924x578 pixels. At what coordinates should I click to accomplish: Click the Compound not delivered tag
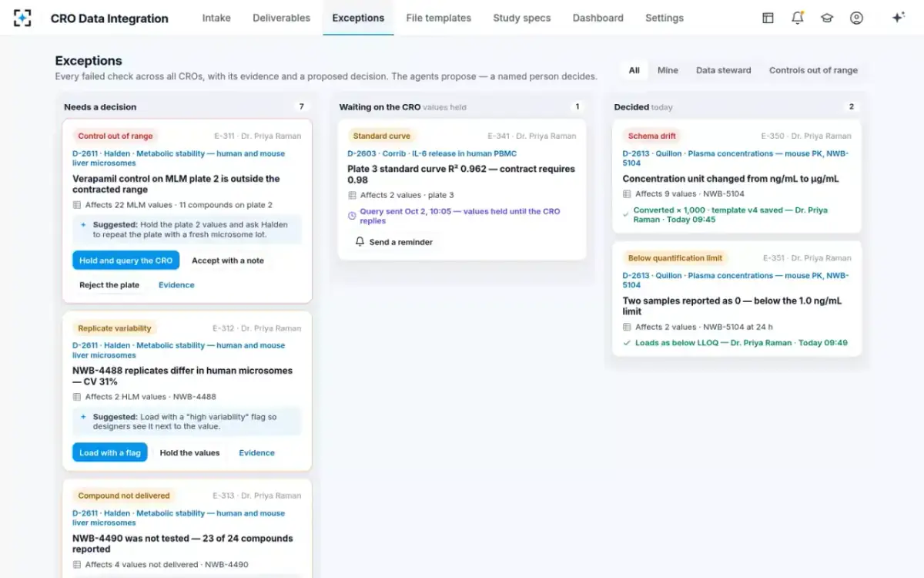pyautogui.click(x=124, y=496)
